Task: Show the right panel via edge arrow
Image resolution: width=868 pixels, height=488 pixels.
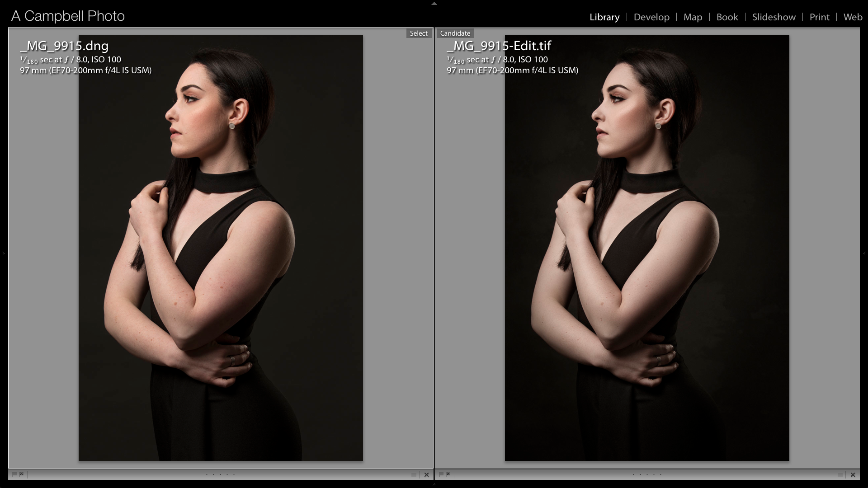Action: [865, 253]
